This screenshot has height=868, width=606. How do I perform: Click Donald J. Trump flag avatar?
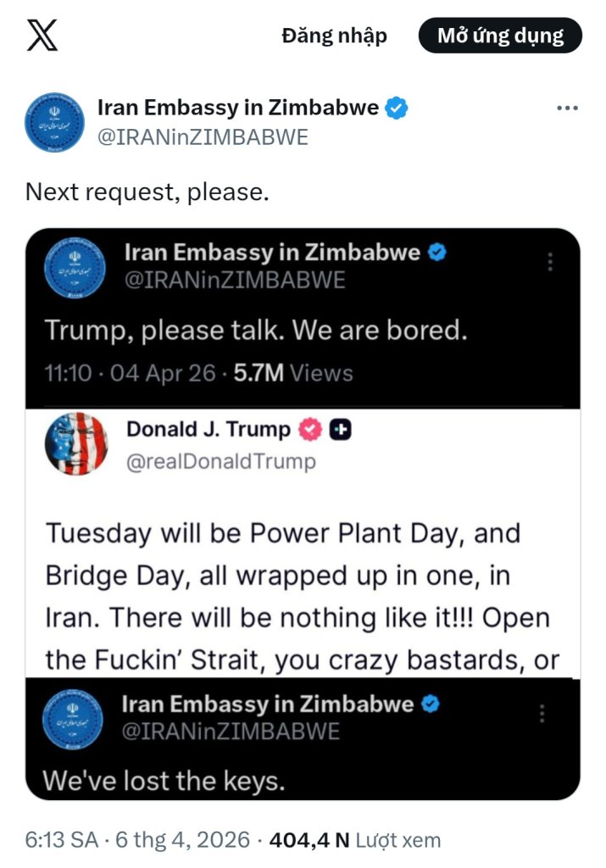click(76, 443)
